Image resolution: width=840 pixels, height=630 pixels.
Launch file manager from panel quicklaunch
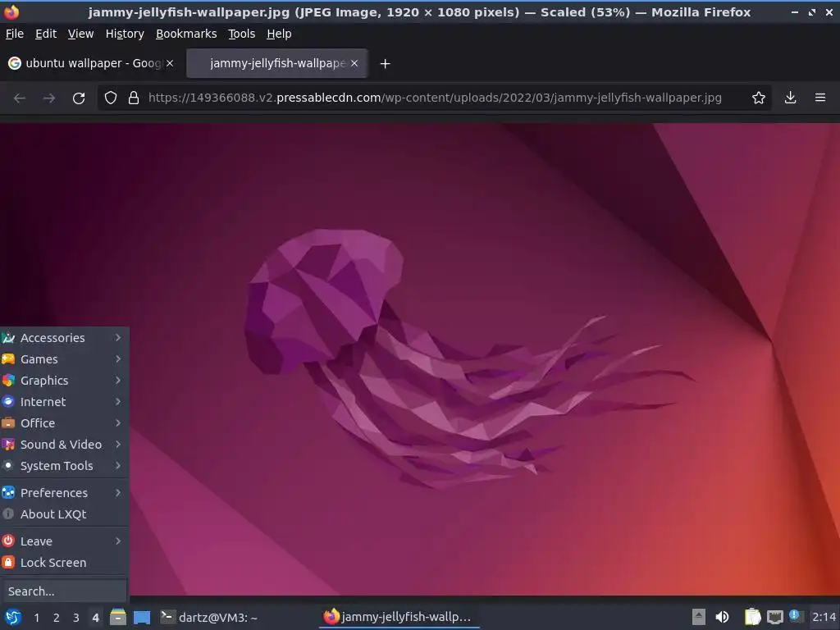(x=118, y=617)
